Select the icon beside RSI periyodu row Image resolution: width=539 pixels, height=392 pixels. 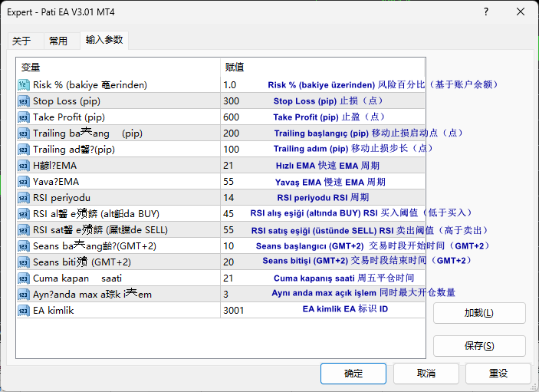(x=24, y=197)
